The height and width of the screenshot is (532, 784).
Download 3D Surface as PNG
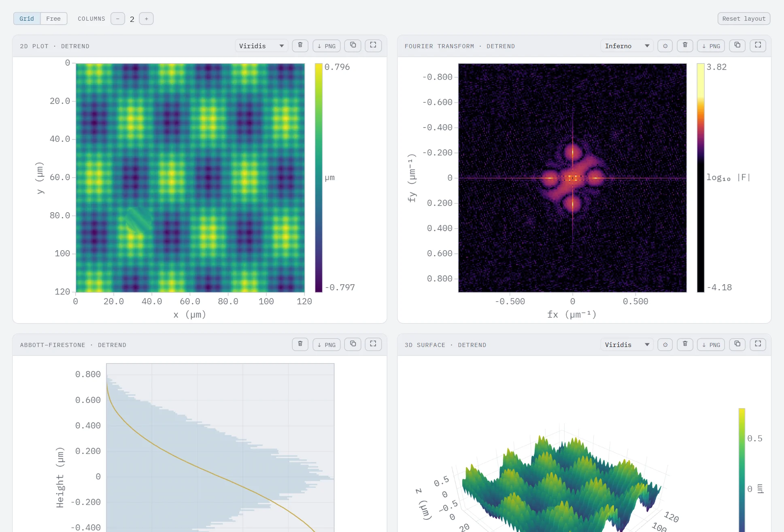point(711,345)
